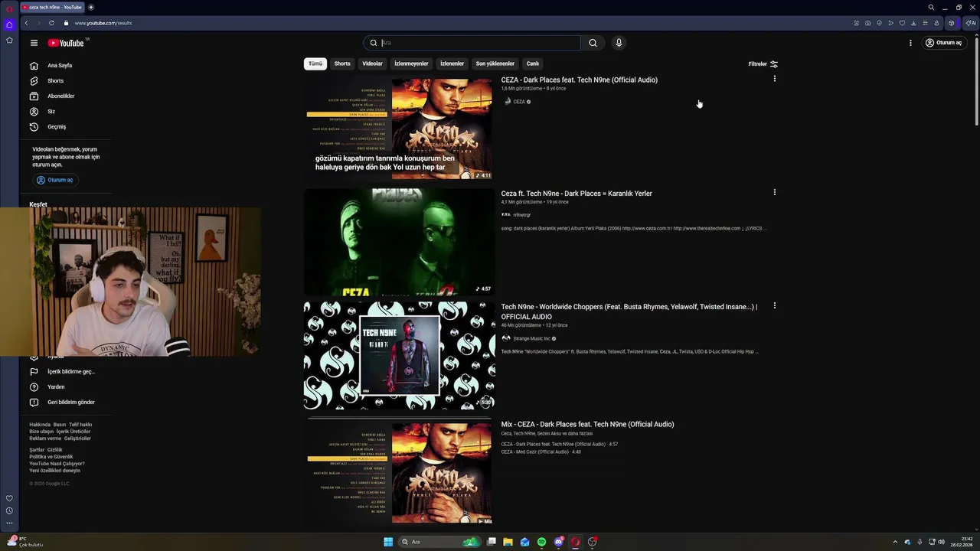This screenshot has height=551, width=980.
Task: Open YouTube settings three-dot menu near sign-in
Action: [x=910, y=43]
